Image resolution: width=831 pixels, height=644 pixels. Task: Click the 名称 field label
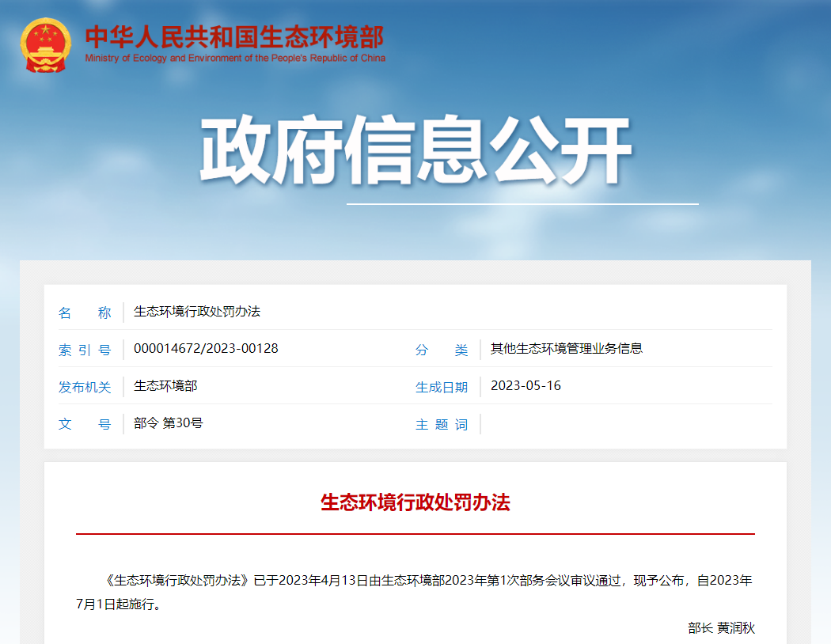pos(85,313)
